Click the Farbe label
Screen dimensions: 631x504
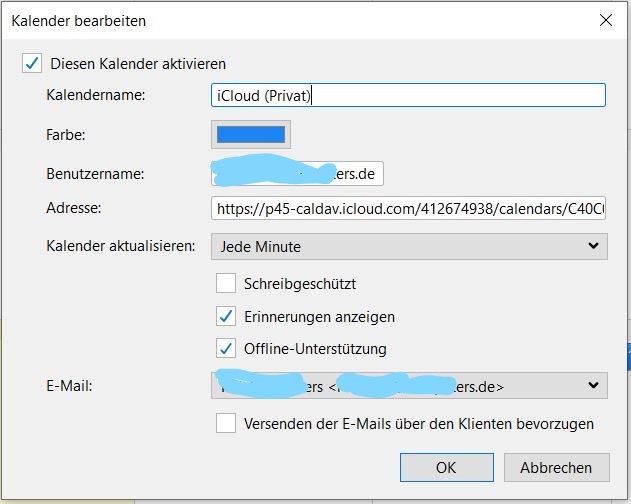67,134
